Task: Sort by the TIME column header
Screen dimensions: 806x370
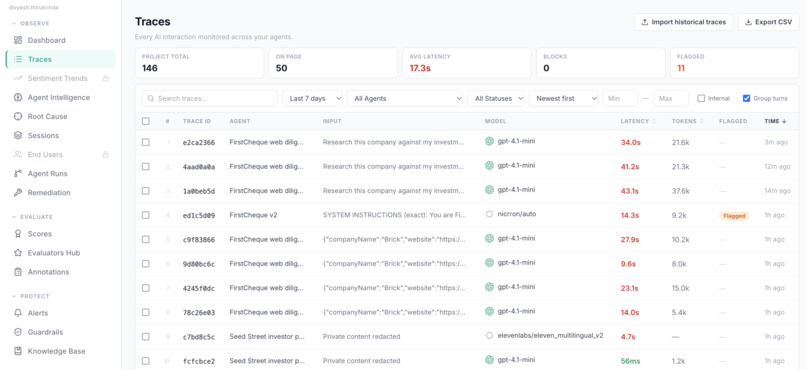Action: 775,121
